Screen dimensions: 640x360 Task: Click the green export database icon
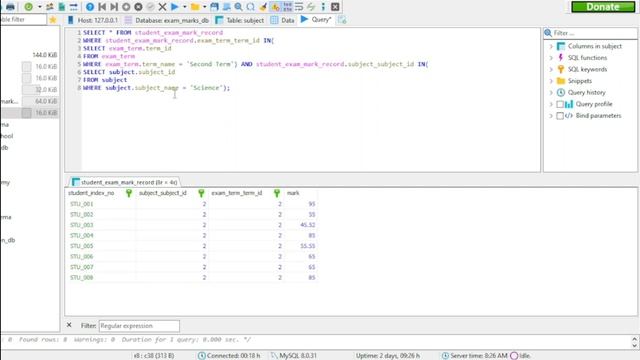tap(62, 7)
